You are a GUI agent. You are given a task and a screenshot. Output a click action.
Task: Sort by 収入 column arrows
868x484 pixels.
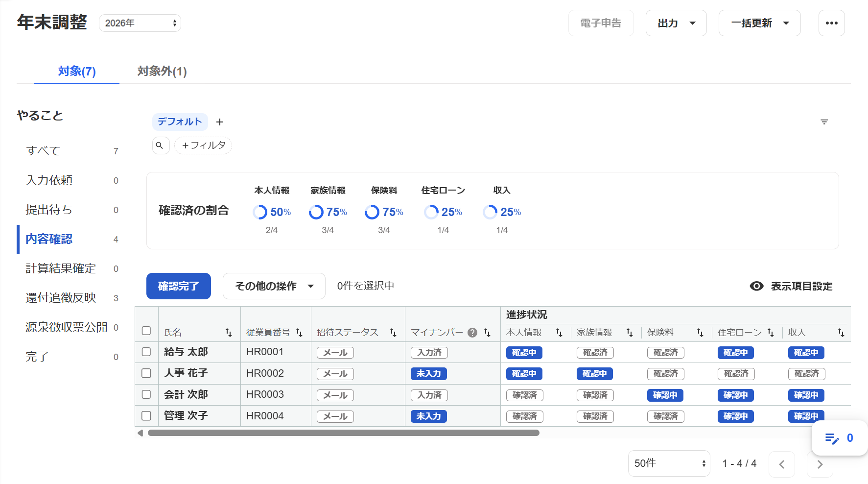point(841,333)
